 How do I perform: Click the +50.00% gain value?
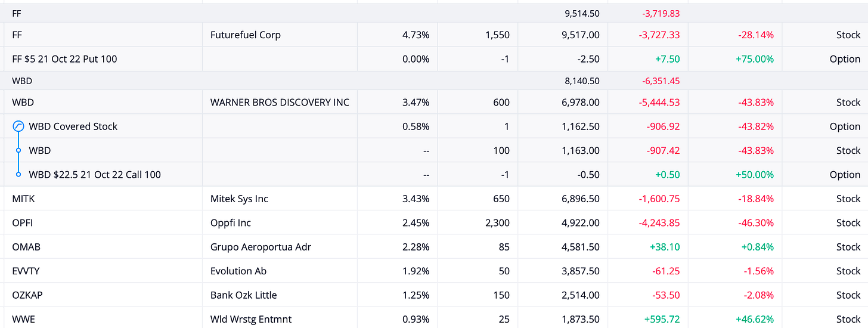[754, 175]
